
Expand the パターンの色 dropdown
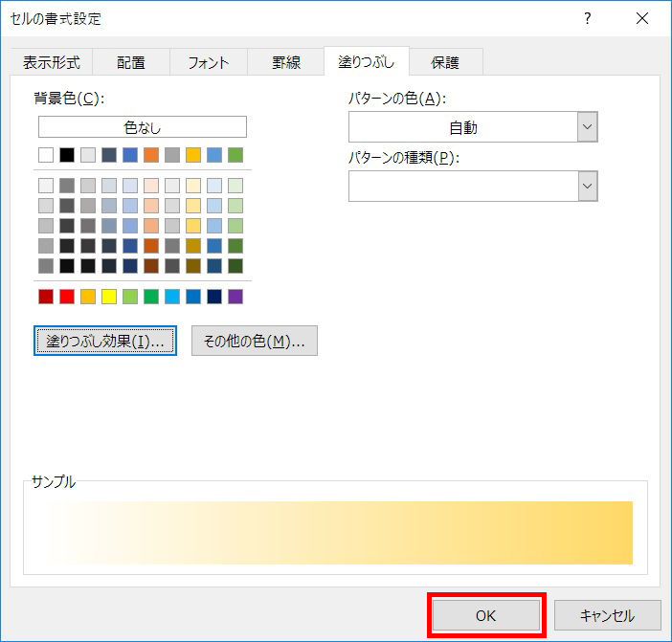tap(587, 126)
